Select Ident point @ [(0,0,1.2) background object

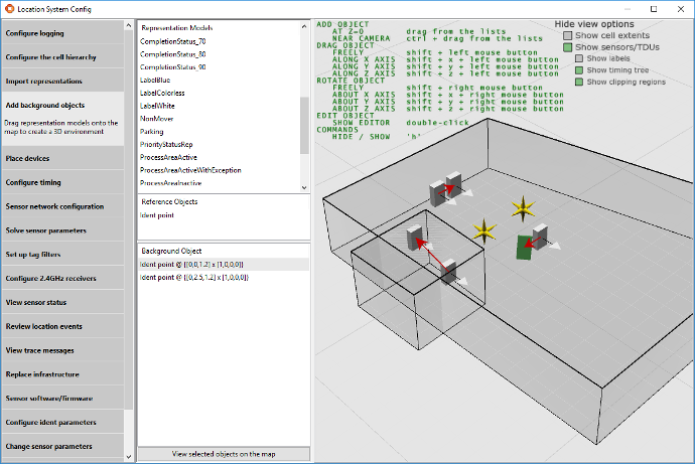click(223, 265)
